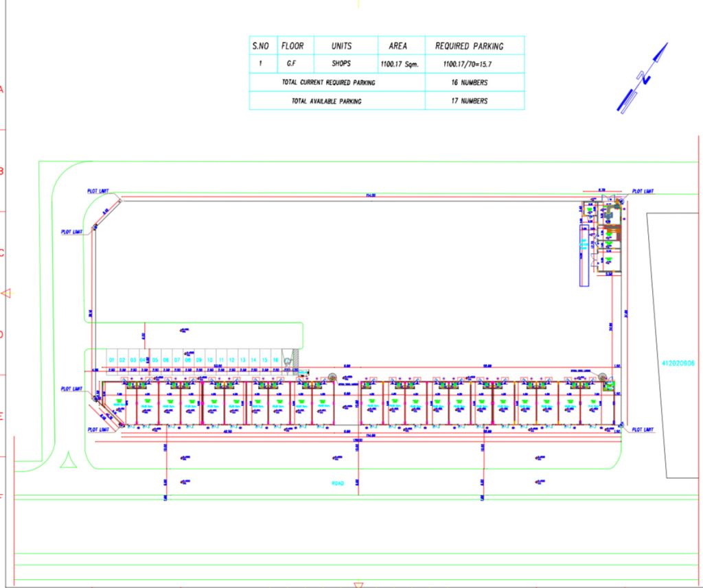This screenshot has height=588, width=703.
Task: Click parking space number 16
Action: (x=275, y=360)
